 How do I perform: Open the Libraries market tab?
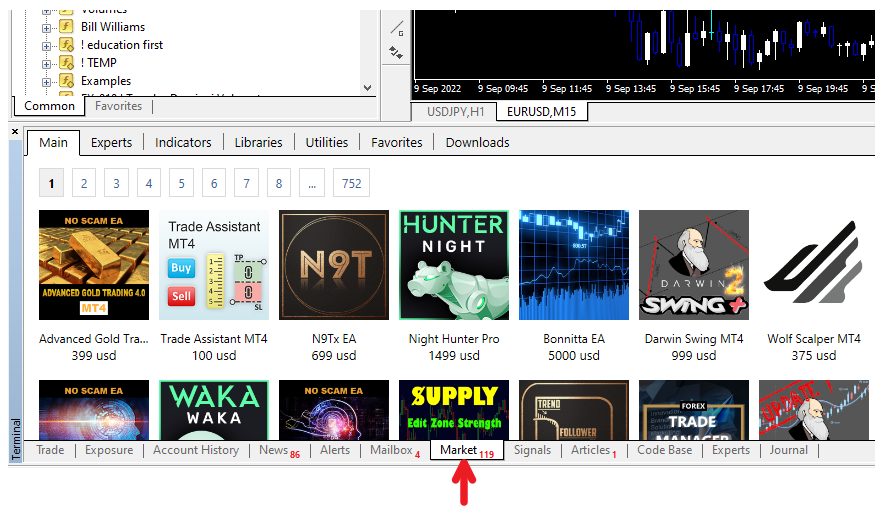(x=259, y=143)
